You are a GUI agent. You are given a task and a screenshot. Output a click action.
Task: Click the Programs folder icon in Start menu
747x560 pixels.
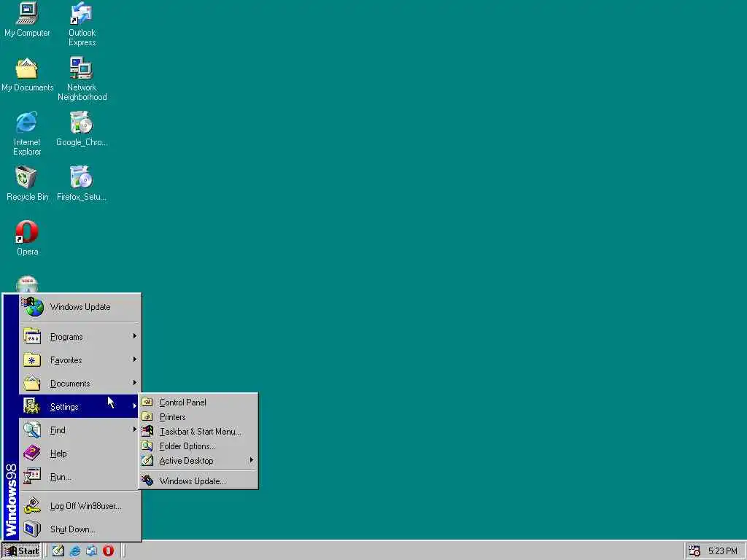click(x=32, y=336)
